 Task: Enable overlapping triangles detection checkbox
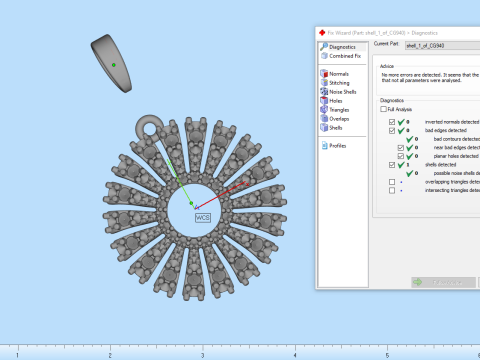pyautogui.click(x=392, y=182)
